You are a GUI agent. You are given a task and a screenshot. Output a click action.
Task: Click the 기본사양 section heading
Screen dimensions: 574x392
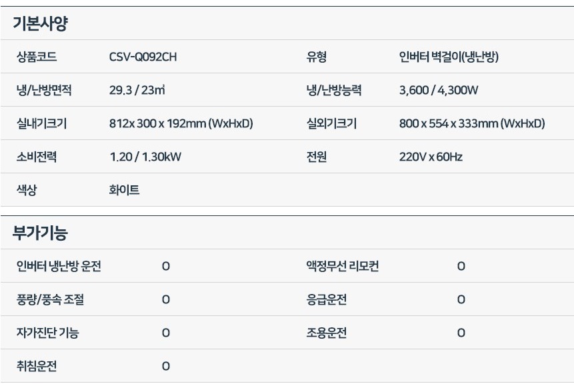tap(40, 24)
